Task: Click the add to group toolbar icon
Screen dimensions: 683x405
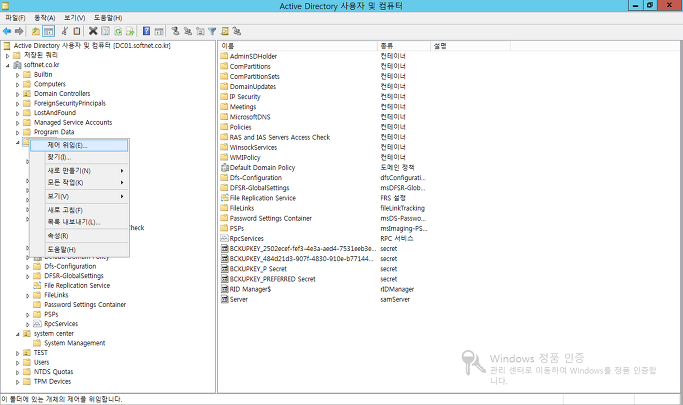Action: (x=237, y=31)
